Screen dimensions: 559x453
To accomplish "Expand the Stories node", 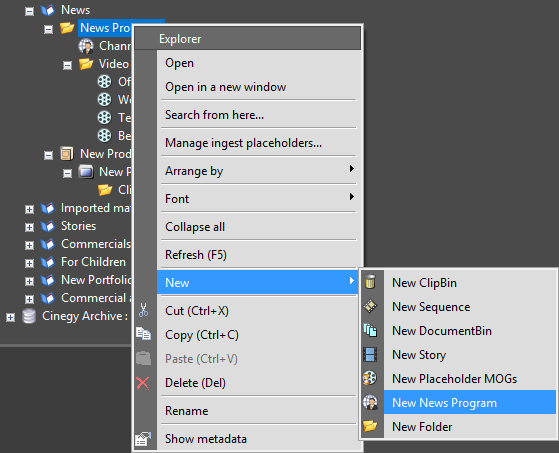I will point(29,227).
